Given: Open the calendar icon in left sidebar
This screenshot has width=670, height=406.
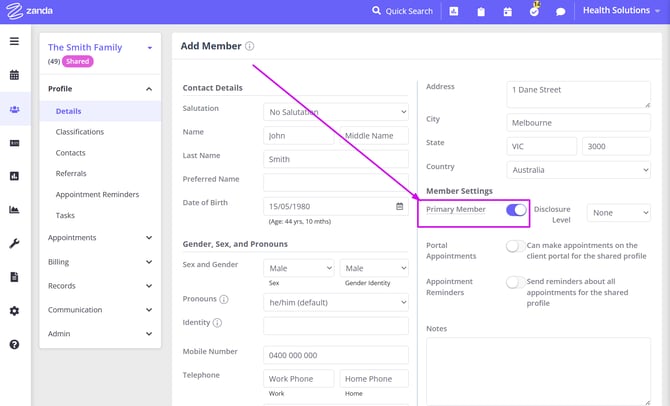Looking at the screenshot, I should (x=14, y=75).
